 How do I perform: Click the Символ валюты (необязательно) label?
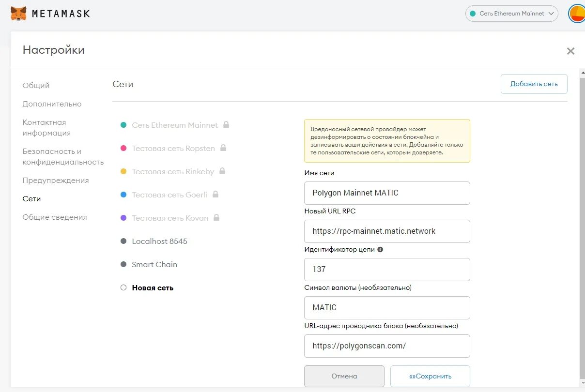(358, 287)
